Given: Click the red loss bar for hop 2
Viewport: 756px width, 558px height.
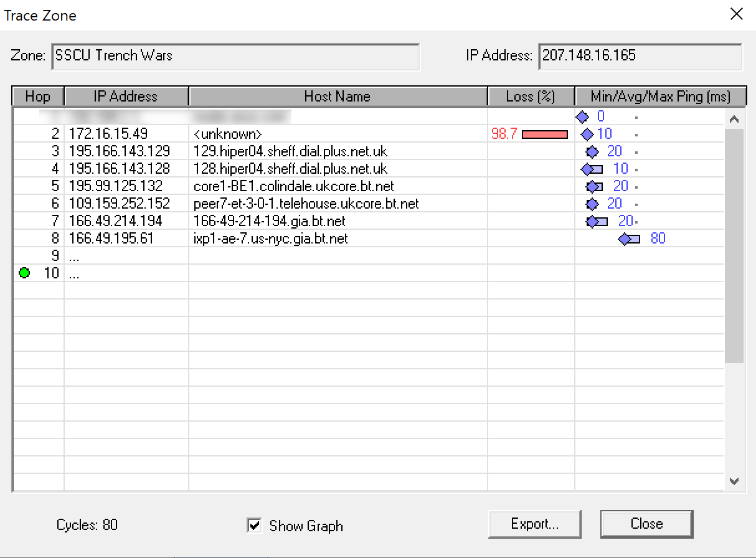Looking at the screenshot, I should click(x=545, y=134).
